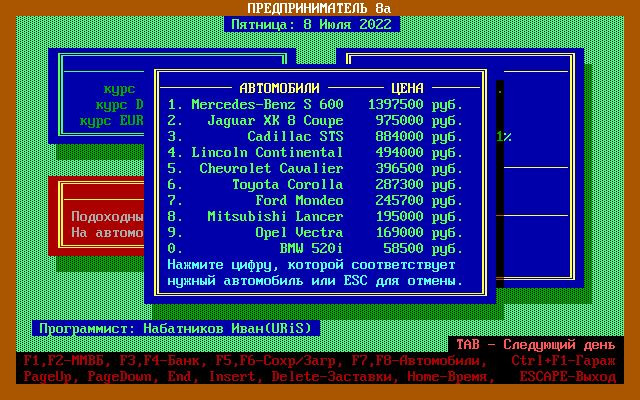Select the BMW 520i entry

pos(315,248)
